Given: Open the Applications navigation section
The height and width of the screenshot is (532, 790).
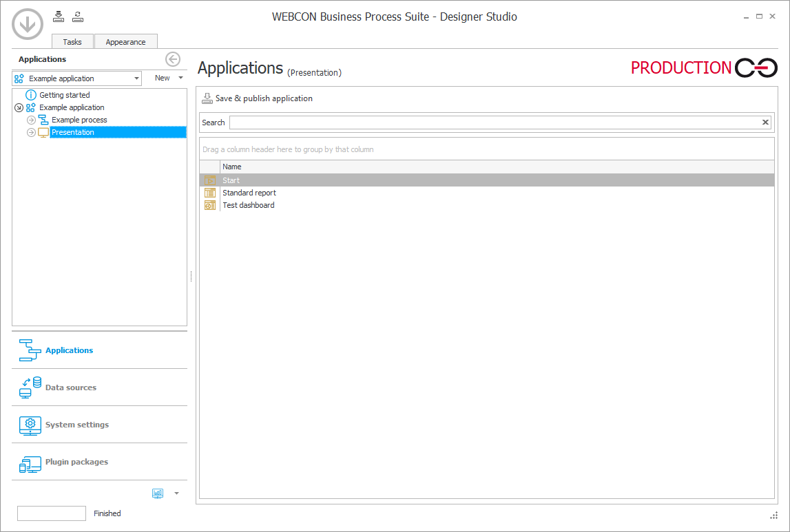Looking at the screenshot, I should pyautogui.click(x=99, y=350).
